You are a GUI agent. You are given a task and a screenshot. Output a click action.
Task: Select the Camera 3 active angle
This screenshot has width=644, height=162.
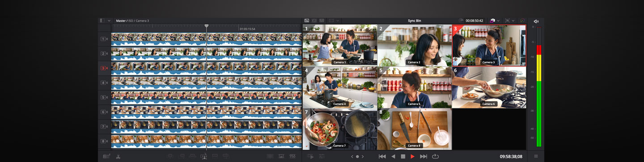coord(489,46)
